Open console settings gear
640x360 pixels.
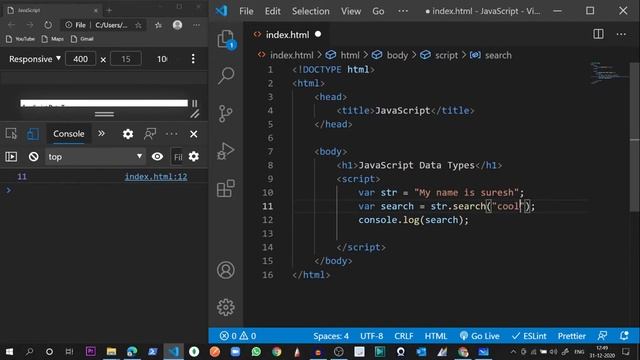(x=194, y=157)
